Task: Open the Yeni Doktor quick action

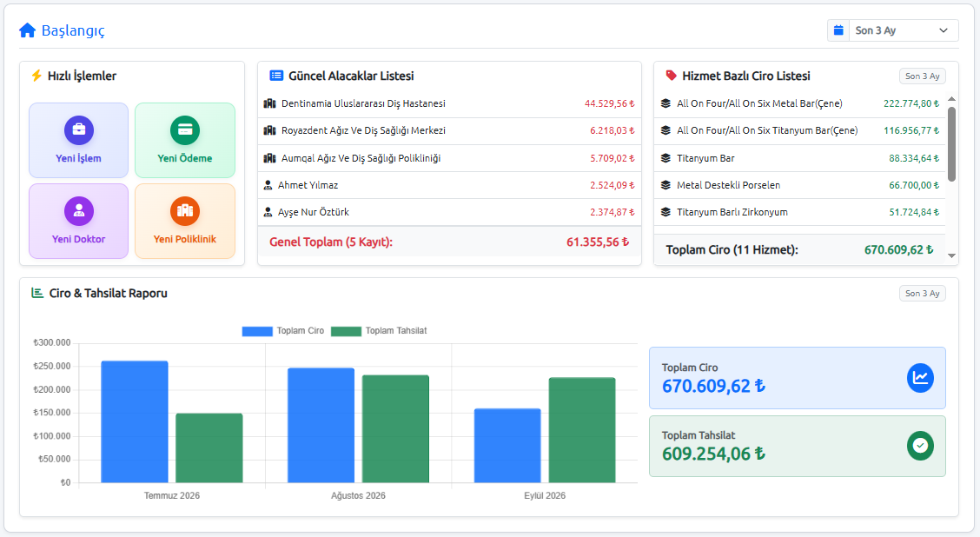Action: (79, 222)
